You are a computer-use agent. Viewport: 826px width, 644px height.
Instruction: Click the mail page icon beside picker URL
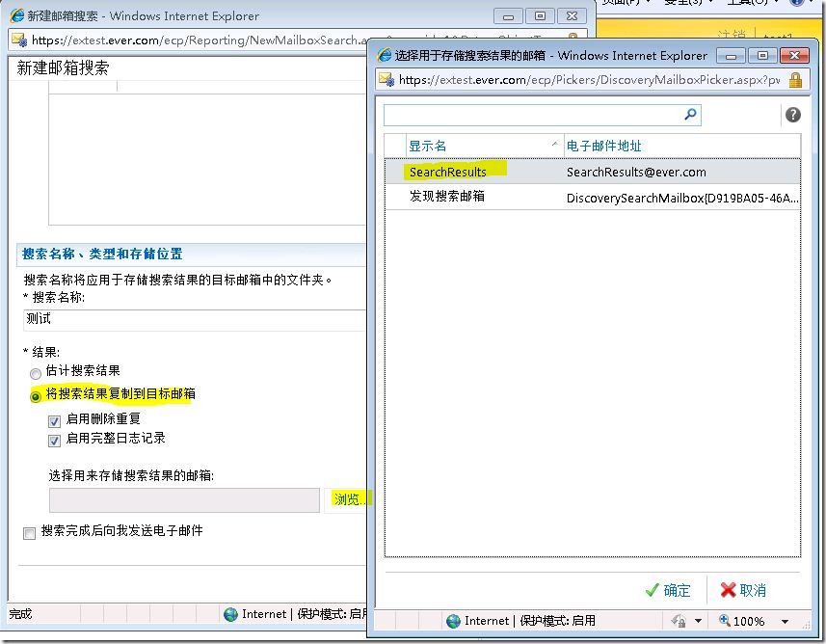[386, 80]
